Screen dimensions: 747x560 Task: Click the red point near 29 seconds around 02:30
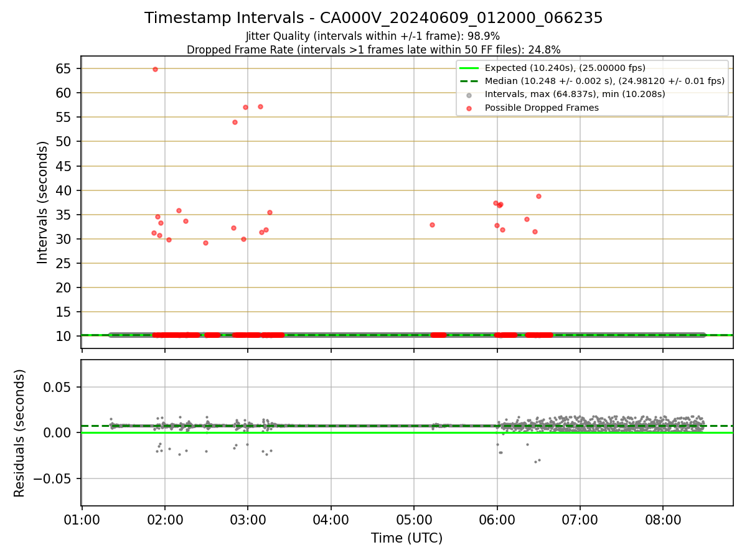pos(205,243)
